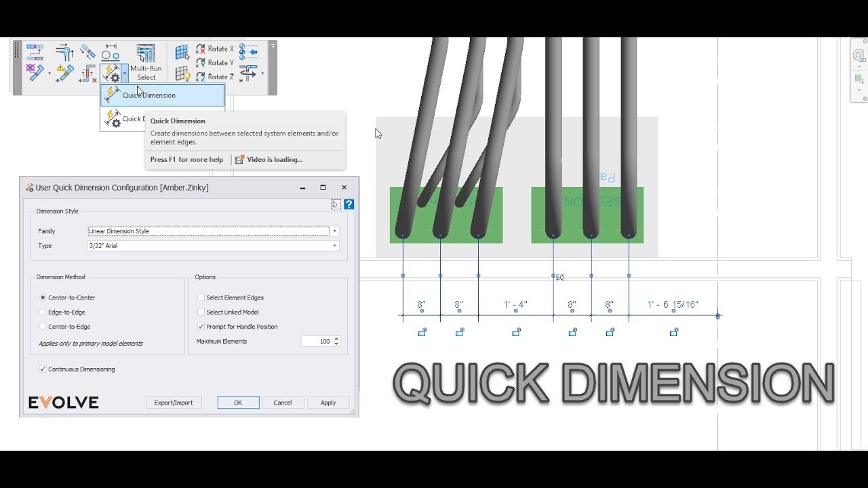Click the lock icon under 1' - 6 15/16" dimension
Screen dimensions: 868x488
[x=674, y=332]
